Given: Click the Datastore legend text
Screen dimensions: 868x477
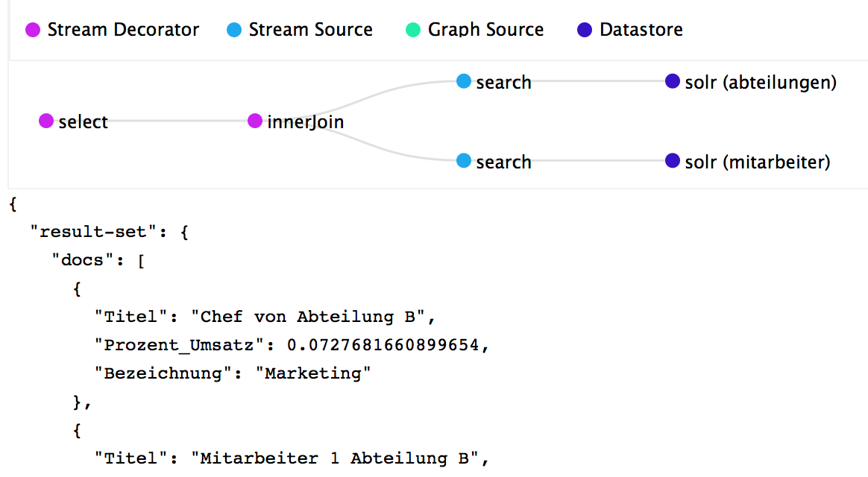Looking at the screenshot, I should pyautogui.click(x=641, y=31).
